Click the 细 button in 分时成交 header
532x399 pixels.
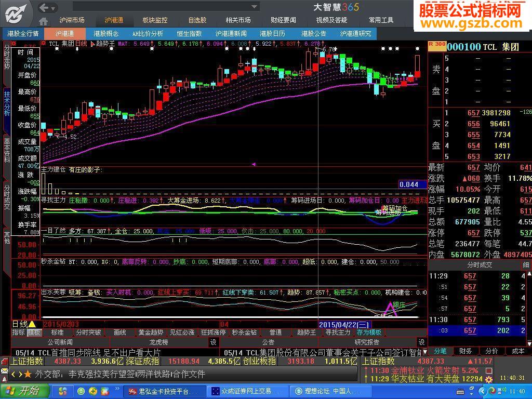coord(526,265)
